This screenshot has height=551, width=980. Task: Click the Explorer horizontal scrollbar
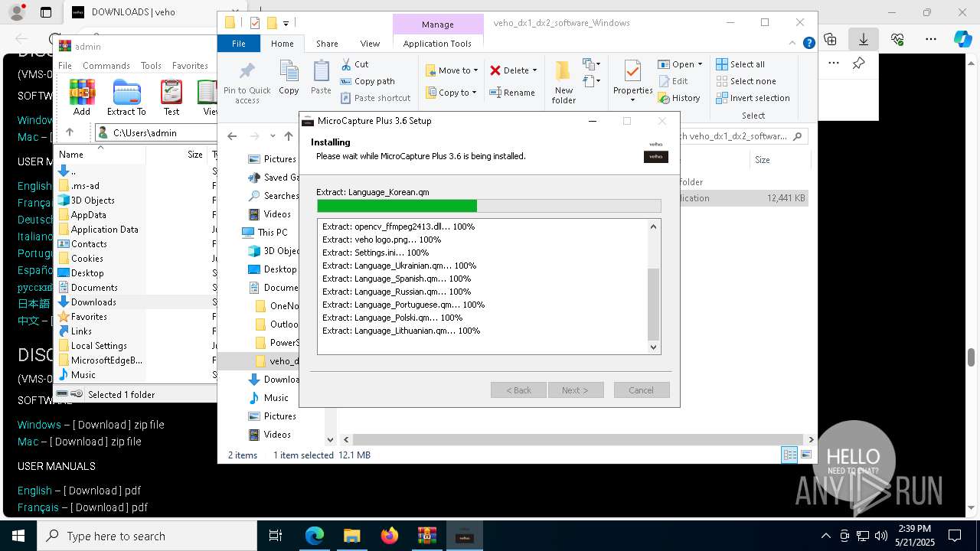pyautogui.click(x=578, y=439)
